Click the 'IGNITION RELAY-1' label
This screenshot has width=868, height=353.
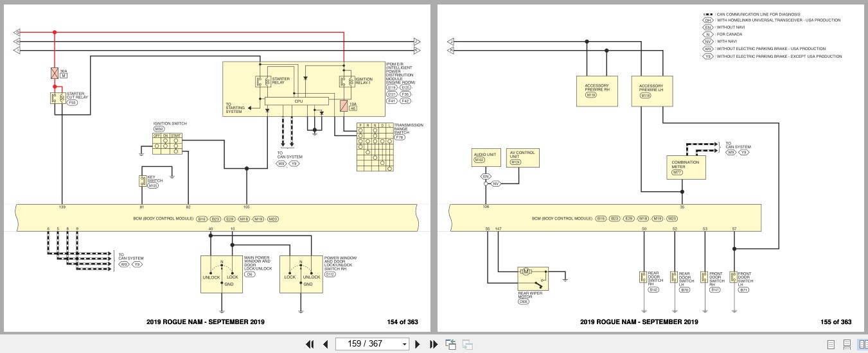364,81
